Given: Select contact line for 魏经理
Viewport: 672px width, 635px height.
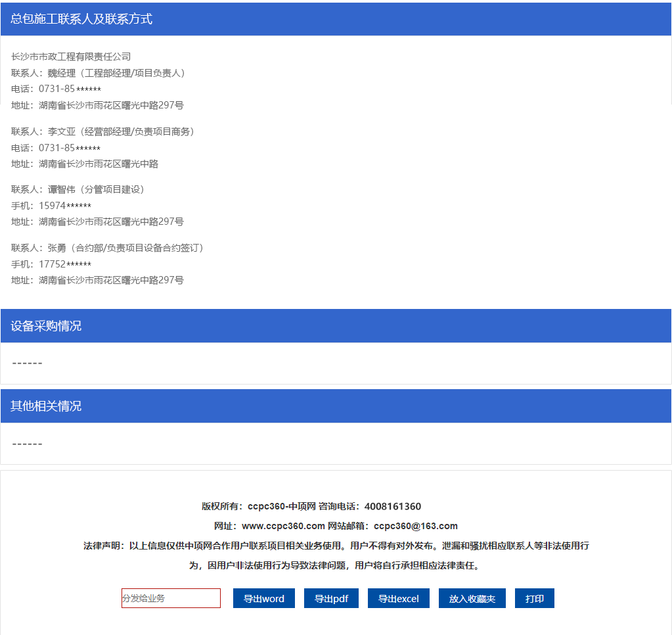Looking at the screenshot, I should [x=100, y=73].
